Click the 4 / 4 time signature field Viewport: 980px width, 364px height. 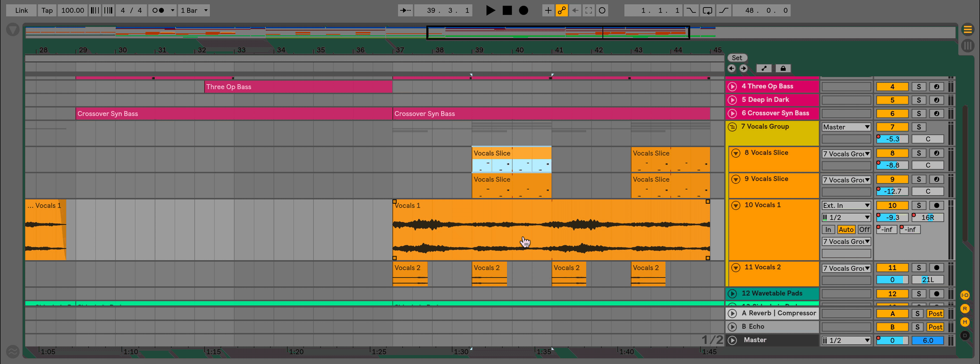[131, 10]
